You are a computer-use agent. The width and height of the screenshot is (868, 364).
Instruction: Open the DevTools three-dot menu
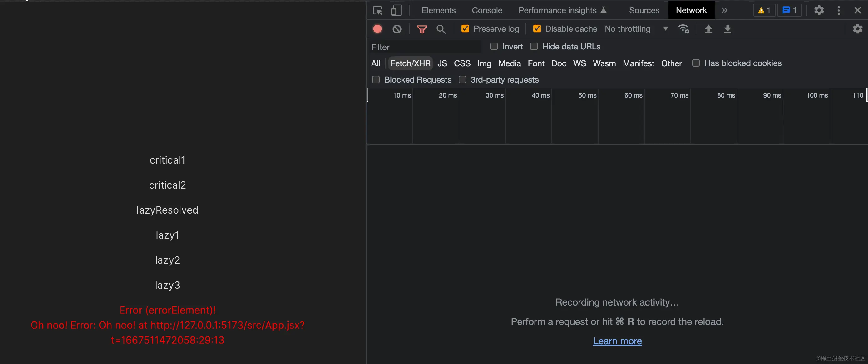[838, 10]
